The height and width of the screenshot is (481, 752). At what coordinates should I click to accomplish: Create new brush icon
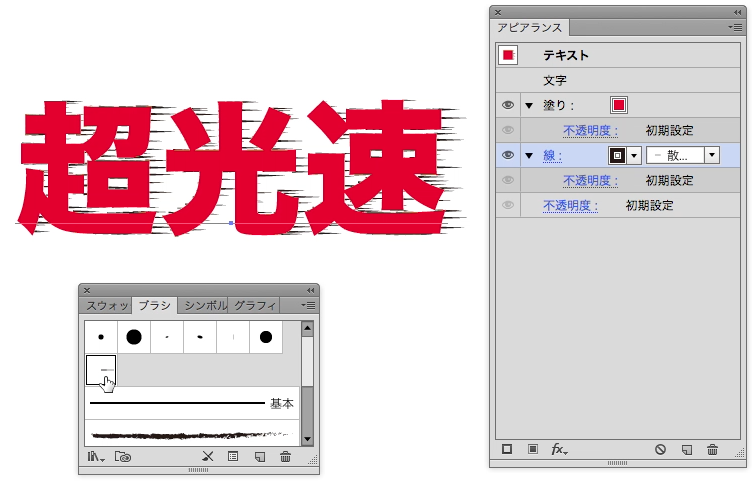tap(259, 457)
